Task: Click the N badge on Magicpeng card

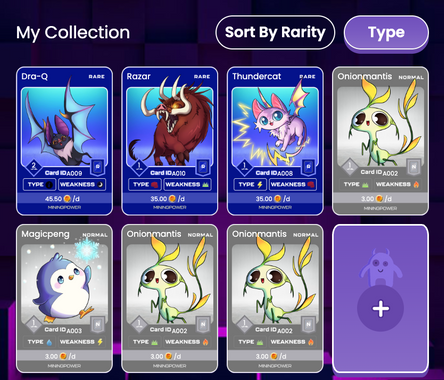Action: point(98,324)
